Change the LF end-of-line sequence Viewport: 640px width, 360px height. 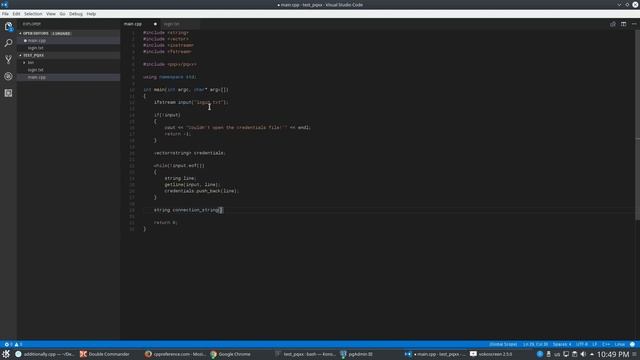click(x=595, y=344)
